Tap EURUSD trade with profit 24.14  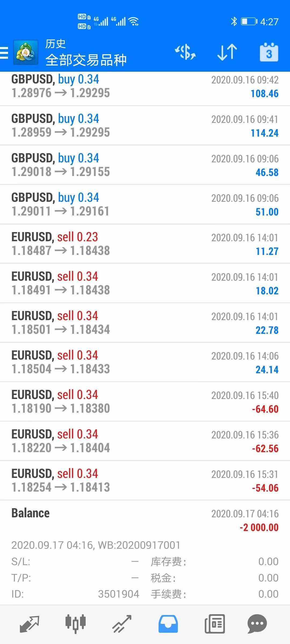145,362
